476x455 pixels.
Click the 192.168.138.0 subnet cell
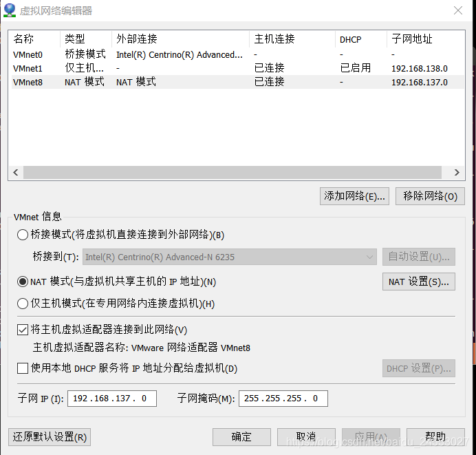[419, 69]
